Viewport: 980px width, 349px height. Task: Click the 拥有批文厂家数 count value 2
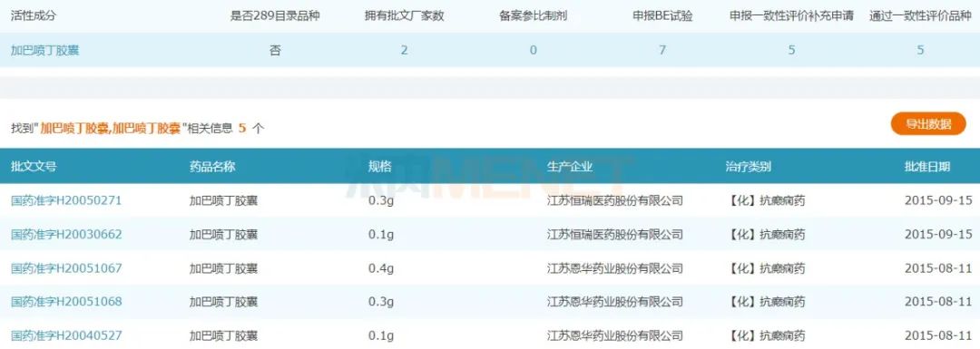pos(405,50)
